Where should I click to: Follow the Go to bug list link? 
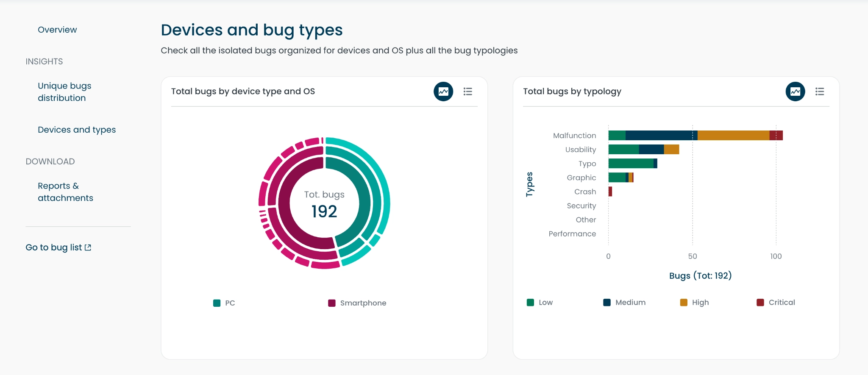(x=53, y=247)
